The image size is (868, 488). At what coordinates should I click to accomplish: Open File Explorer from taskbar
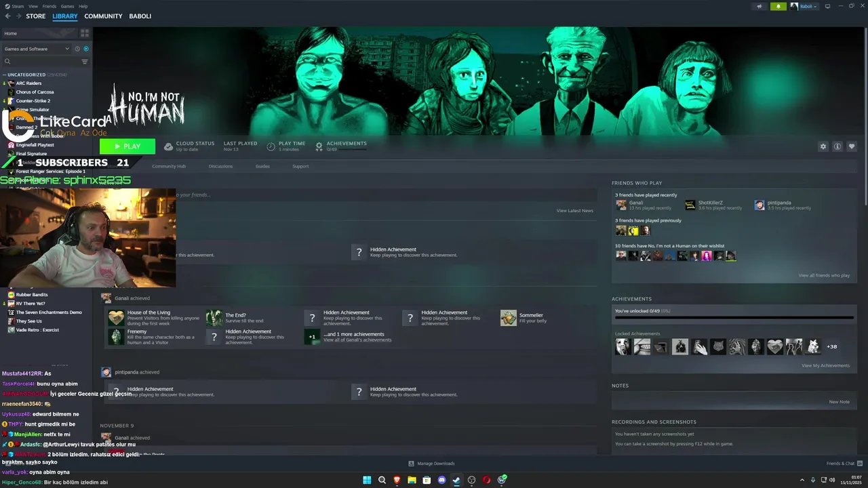[412, 480]
